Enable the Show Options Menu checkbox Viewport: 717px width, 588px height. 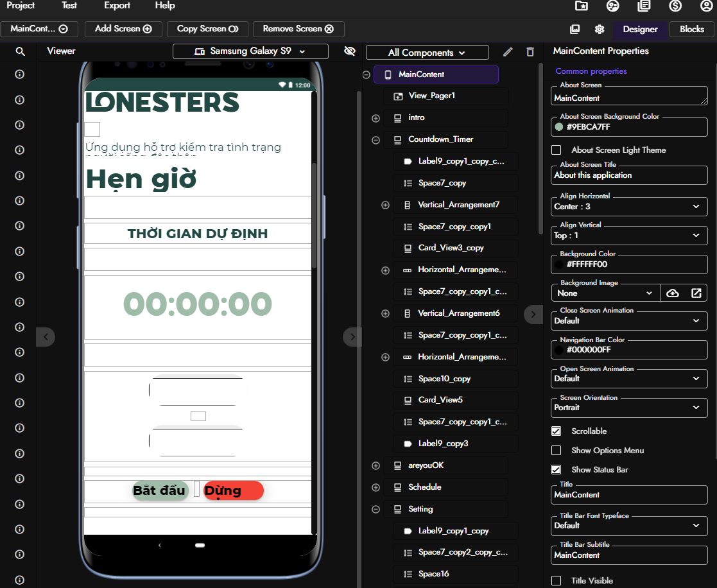click(557, 451)
